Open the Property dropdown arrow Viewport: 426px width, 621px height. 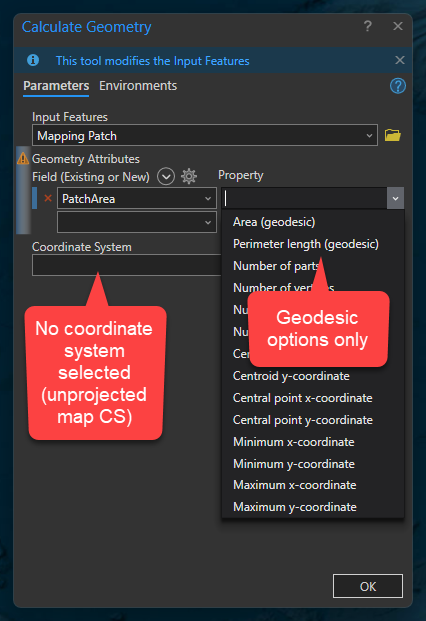395,198
